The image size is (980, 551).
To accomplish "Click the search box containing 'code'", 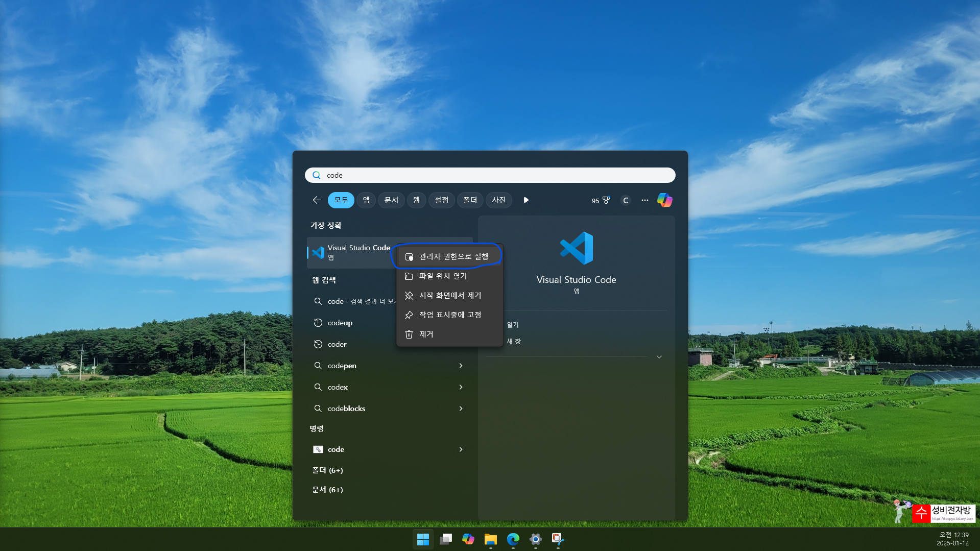I will coord(490,175).
